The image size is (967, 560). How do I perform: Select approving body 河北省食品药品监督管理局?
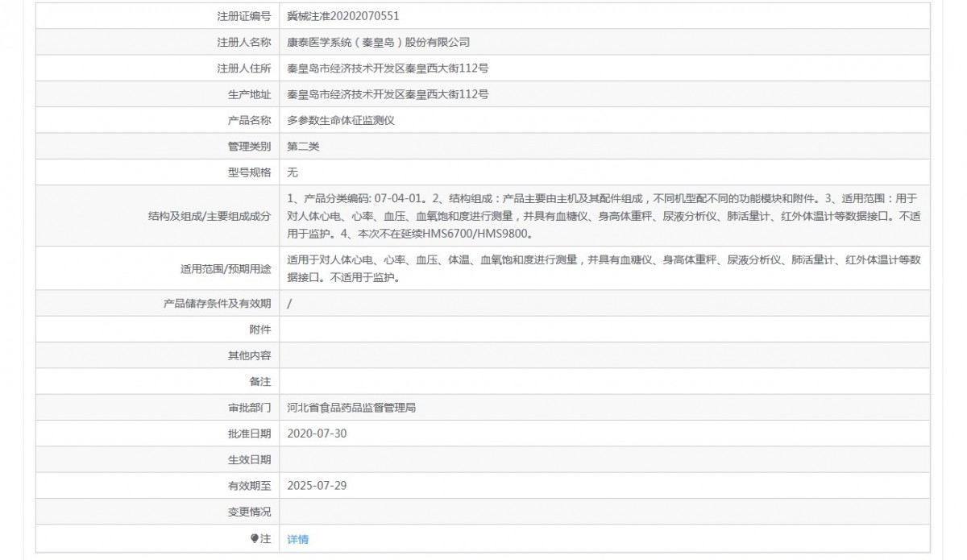[351, 408]
